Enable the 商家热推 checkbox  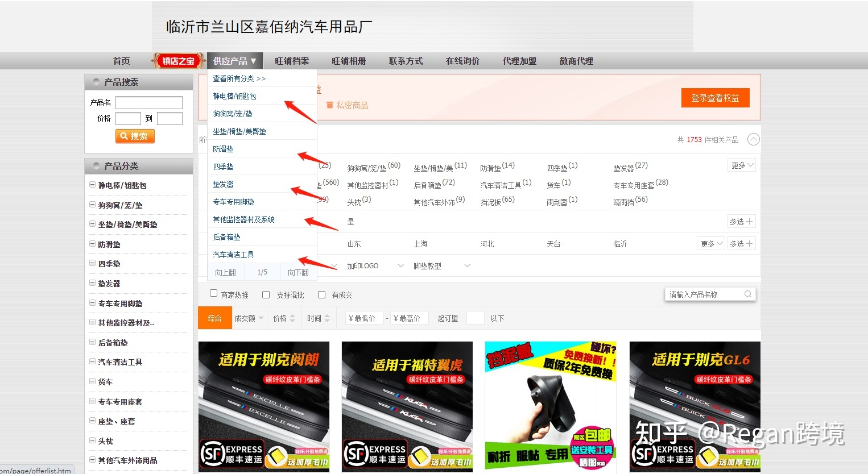(213, 293)
